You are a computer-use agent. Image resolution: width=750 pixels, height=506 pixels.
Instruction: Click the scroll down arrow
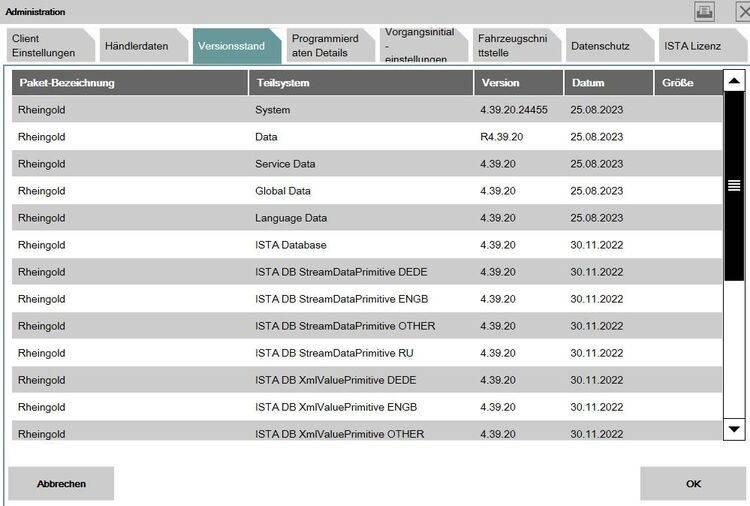734,429
